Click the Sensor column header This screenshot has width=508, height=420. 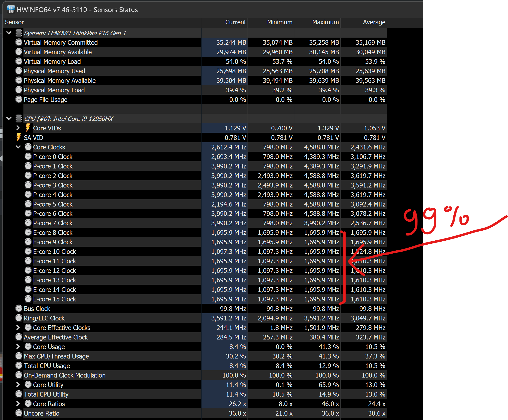(x=15, y=22)
